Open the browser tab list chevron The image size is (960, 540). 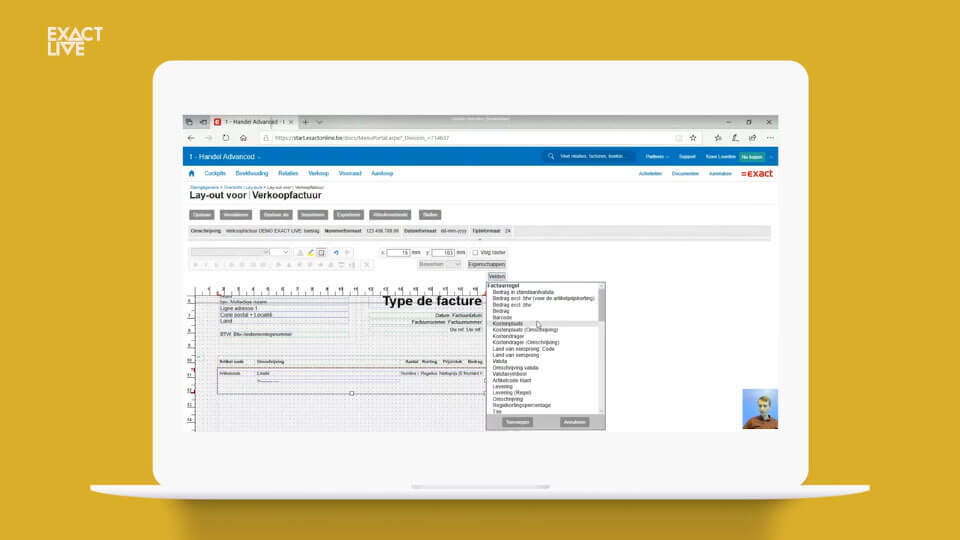tap(319, 122)
